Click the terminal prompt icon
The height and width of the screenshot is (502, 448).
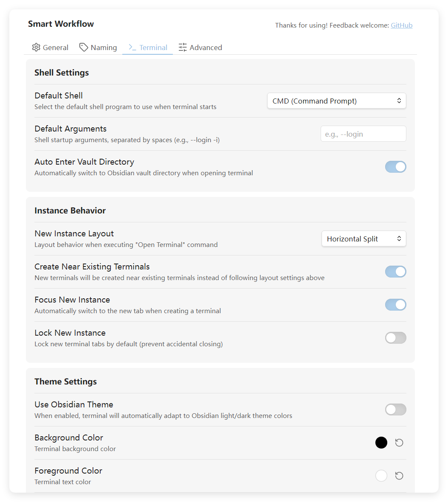coord(132,48)
